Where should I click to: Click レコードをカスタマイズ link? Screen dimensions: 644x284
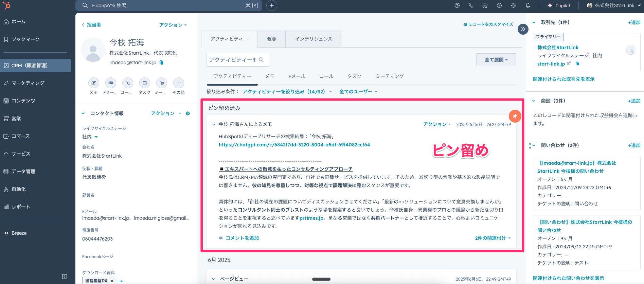[x=488, y=24]
